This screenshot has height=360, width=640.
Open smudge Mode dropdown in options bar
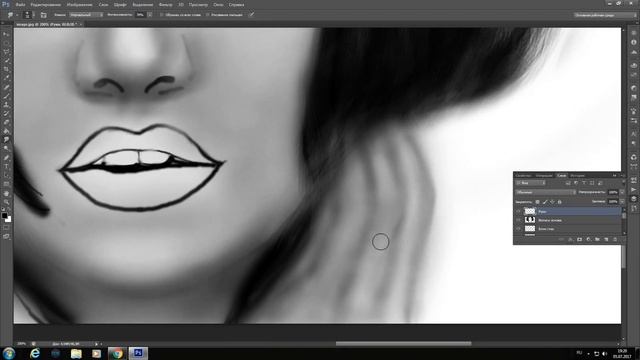point(86,15)
